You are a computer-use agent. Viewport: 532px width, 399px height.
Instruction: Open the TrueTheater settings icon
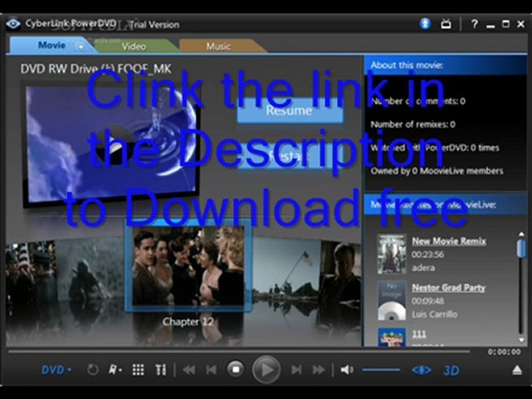[161, 370]
